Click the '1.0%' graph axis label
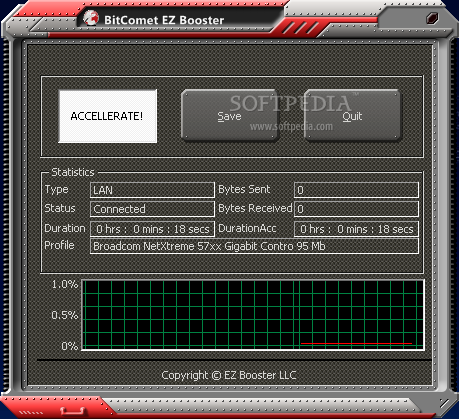This screenshot has height=419, width=459. point(65,284)
